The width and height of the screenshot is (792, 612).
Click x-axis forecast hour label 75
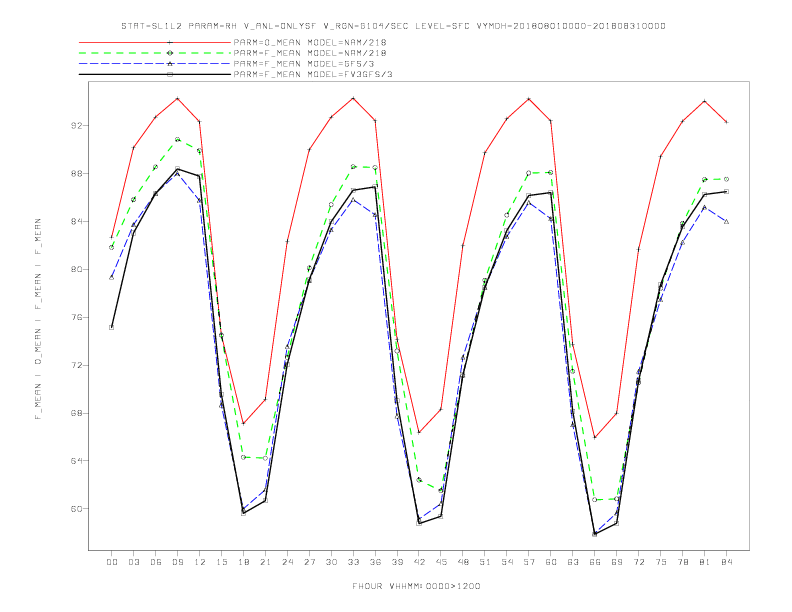pos(661,562)
